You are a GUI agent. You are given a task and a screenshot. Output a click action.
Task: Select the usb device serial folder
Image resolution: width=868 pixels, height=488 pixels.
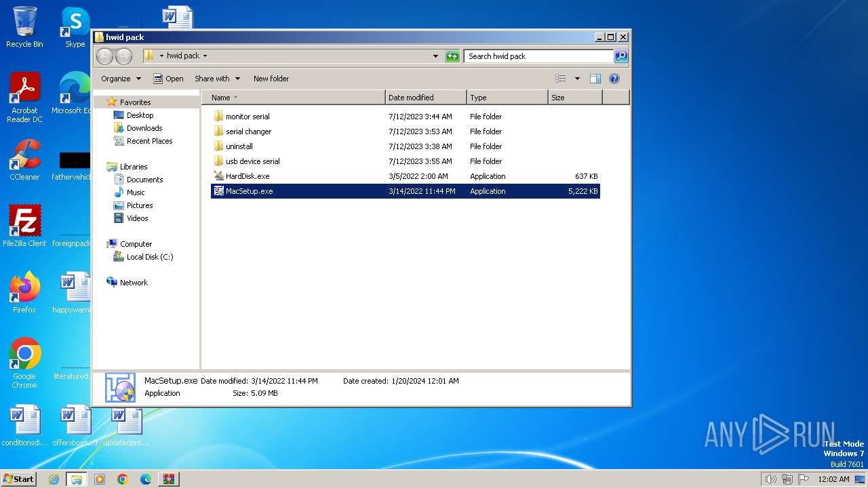[405, 161]
